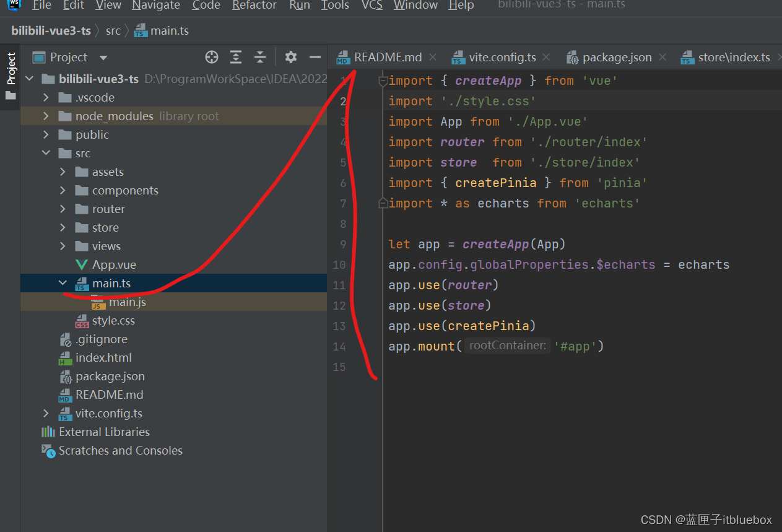This screenshot has width=782, height=532.
Task: Open the Project view dropdown arrow
Action: point(103,58)
